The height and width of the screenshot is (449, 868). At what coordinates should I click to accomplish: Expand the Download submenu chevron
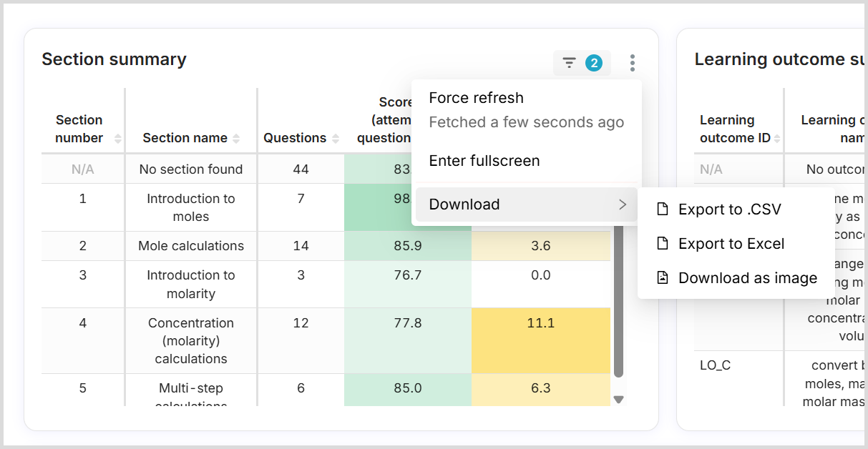pyautogui.click(x=622, y=204)
